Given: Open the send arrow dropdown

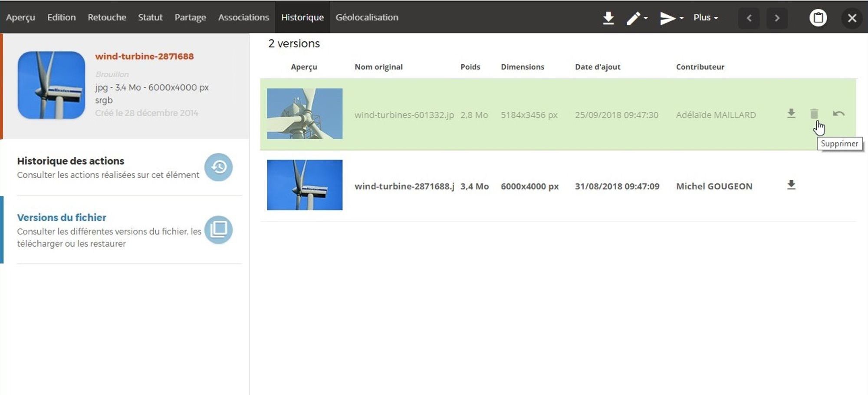Looking at the screenshot, I should coord(671,18).
